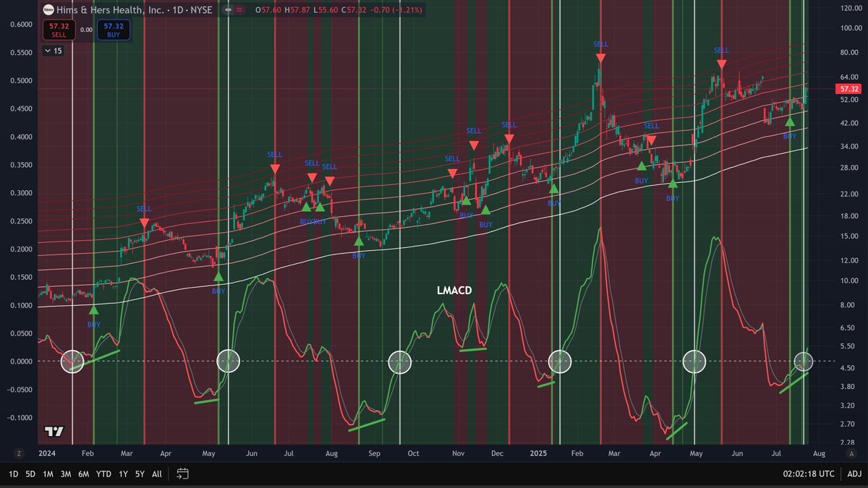Click the Hims & Hers company logo
This screenshot has height=488, width=868.
(48, 10)
